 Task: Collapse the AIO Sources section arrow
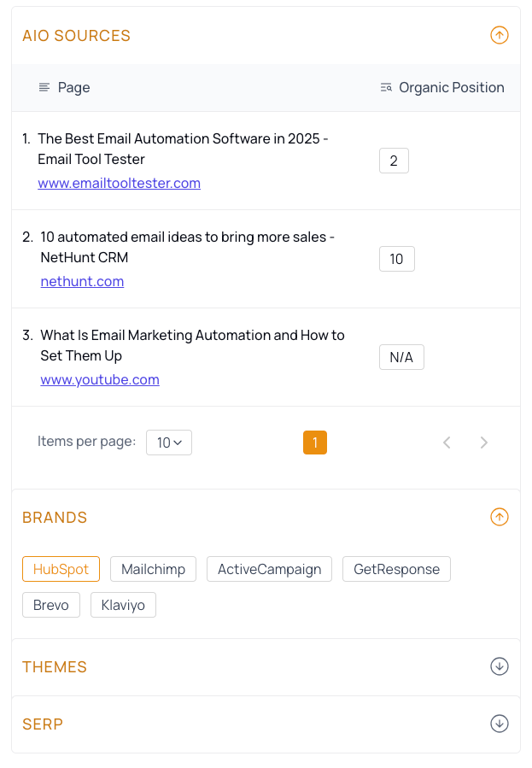pyautogui.click(x=500, y=35)
